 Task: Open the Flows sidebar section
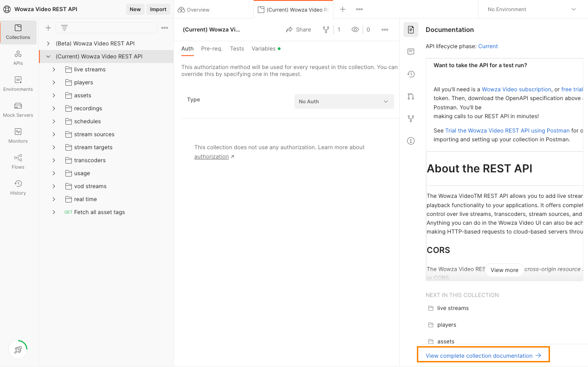[x=18, y=162]
